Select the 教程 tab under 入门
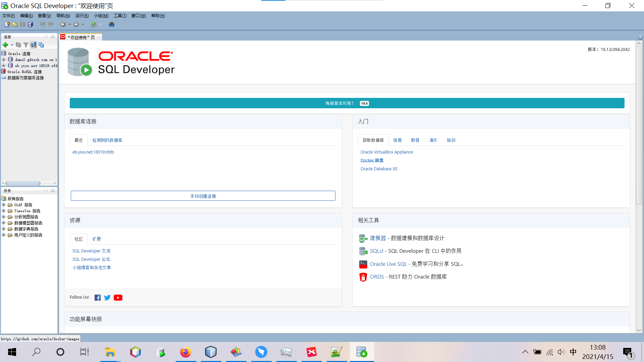This screenshot has width=644, height=362. 415,140
